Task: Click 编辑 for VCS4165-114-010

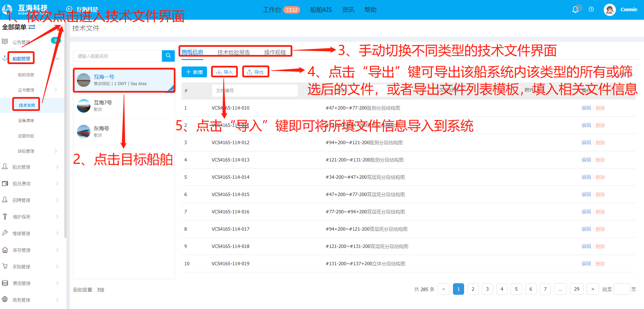Action: (586, 108)
